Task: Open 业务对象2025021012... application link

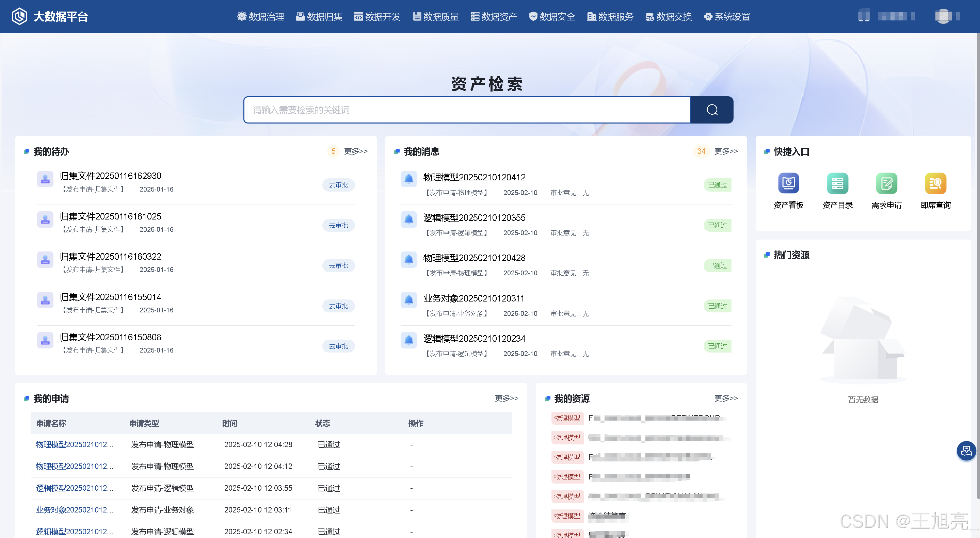Action: tap(75, 509)
